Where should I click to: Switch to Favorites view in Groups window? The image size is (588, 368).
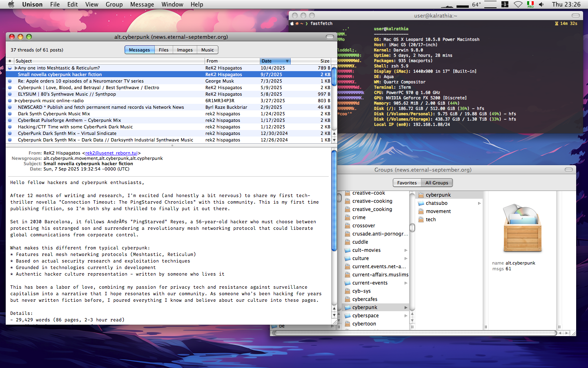(x=407, y=183)
